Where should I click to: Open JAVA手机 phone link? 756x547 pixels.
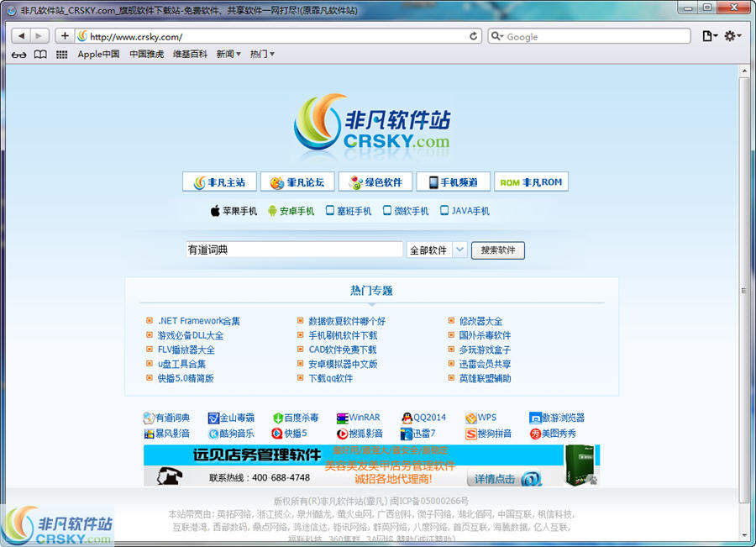pyautogui.click(x=465, y=211)
